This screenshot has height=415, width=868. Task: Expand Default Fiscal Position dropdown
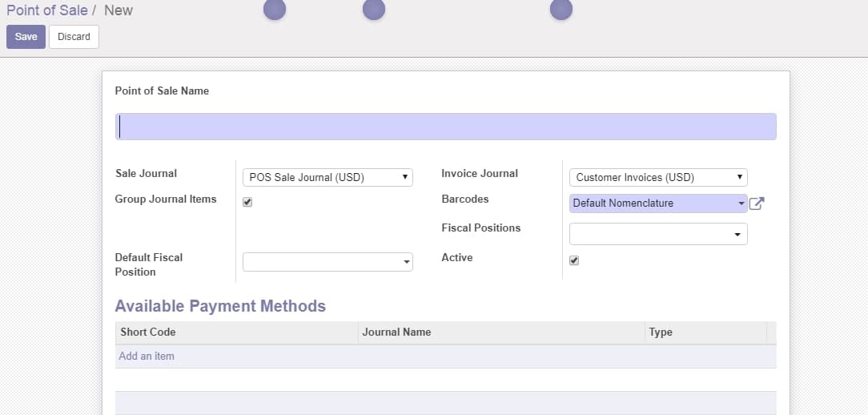(328, 262)
